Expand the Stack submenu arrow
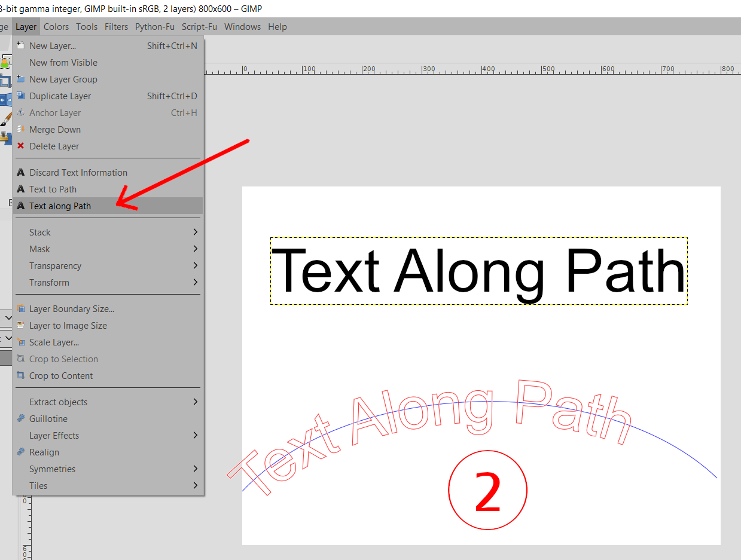Viewport: 741px width, 560px height. click(195, 232)
